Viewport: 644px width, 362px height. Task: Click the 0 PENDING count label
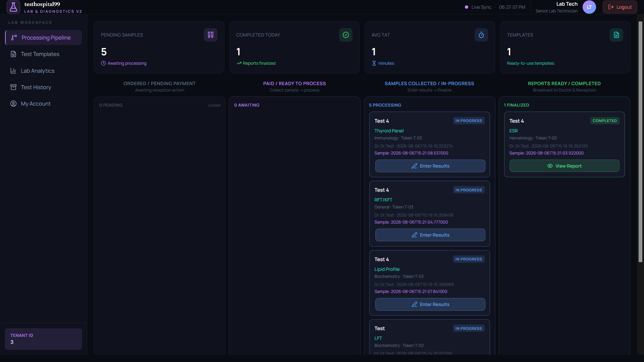(x=111, y=105)
